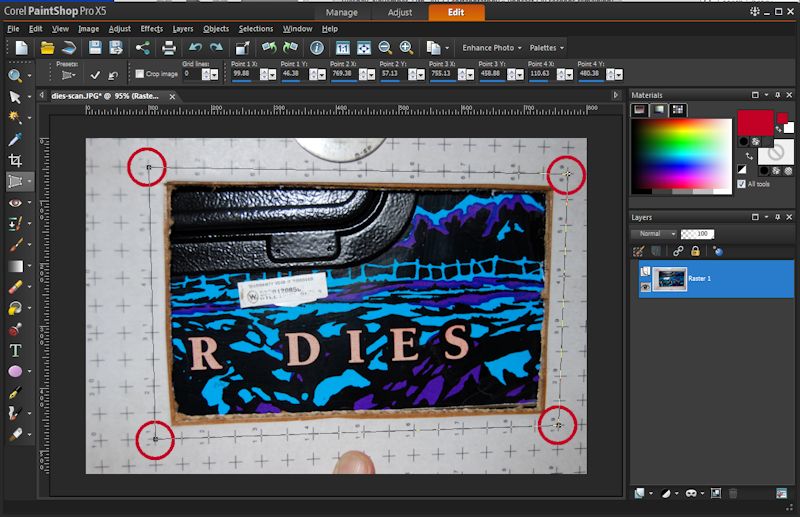Image resolution: width=800 pixels, height=517 pixels.
Task: Toggle visibility of Raster 1 layer
Action: pyautogui.click(x=645, y=286)
